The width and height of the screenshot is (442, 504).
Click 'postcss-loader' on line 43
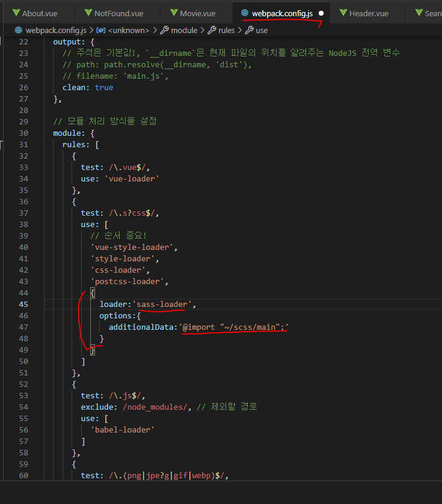[127, 282]
